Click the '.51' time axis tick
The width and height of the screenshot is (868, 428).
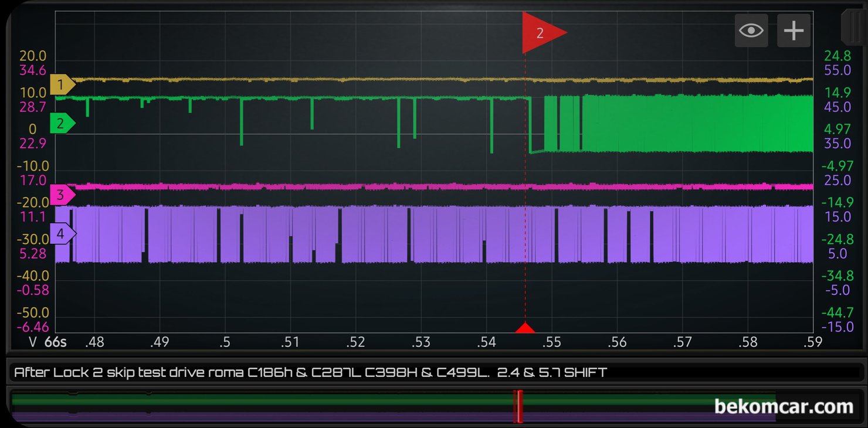coord(290,342)
